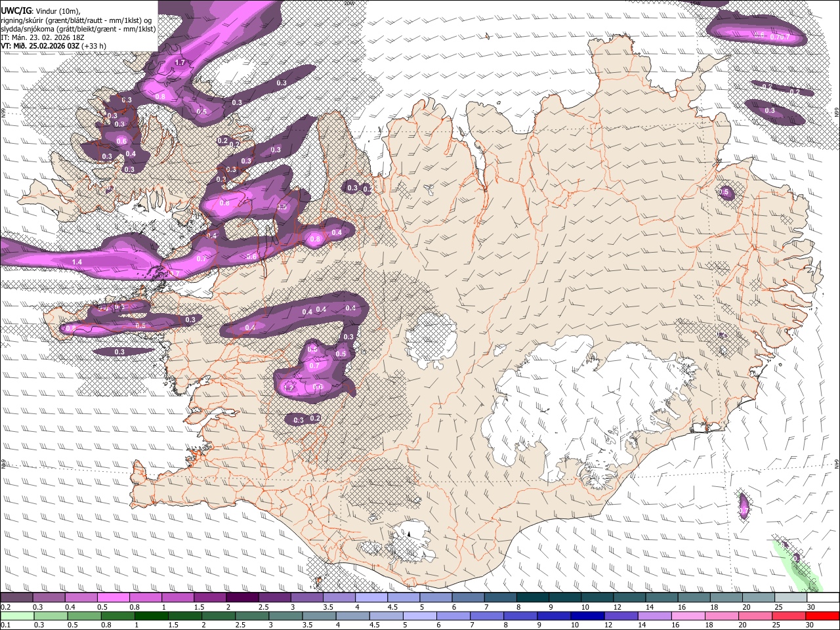This screenshot has height=630, width=840.
Task: Select the bright red 30 swatch in lower legend row
Action: (x=822, y=616)
